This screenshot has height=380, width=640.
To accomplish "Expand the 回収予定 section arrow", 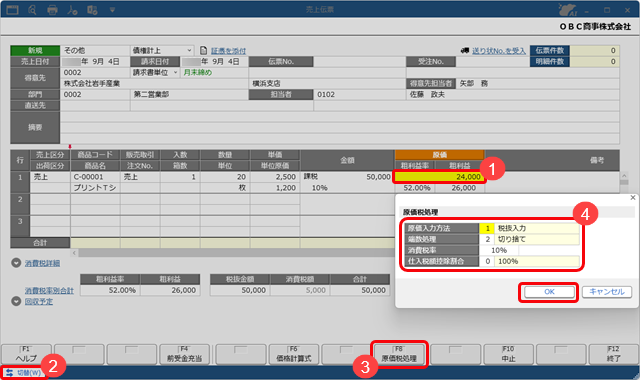I will (16, 302).
